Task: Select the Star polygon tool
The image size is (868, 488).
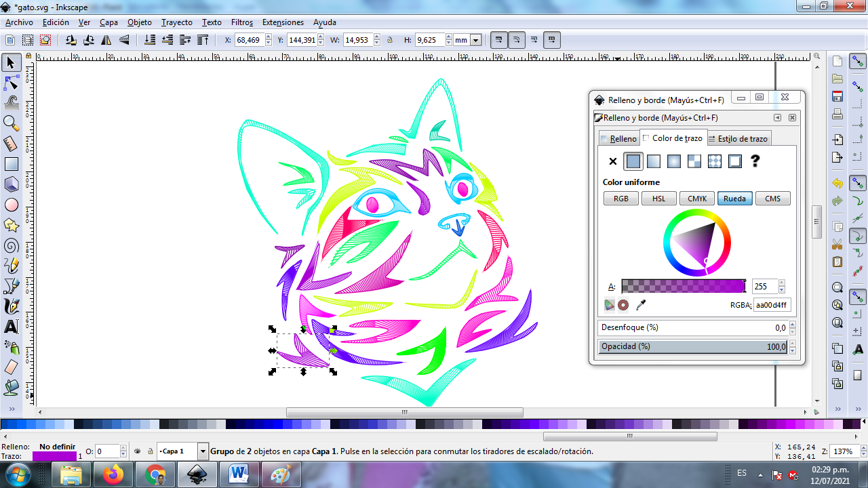Action: pyautogui.click(x=11, y=225)
